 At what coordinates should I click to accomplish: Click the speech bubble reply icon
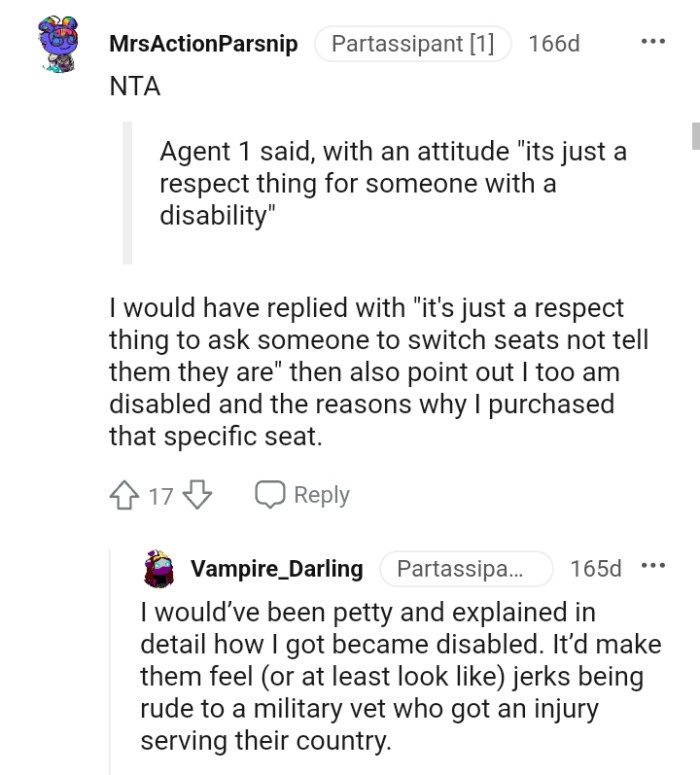coord(269,495)
